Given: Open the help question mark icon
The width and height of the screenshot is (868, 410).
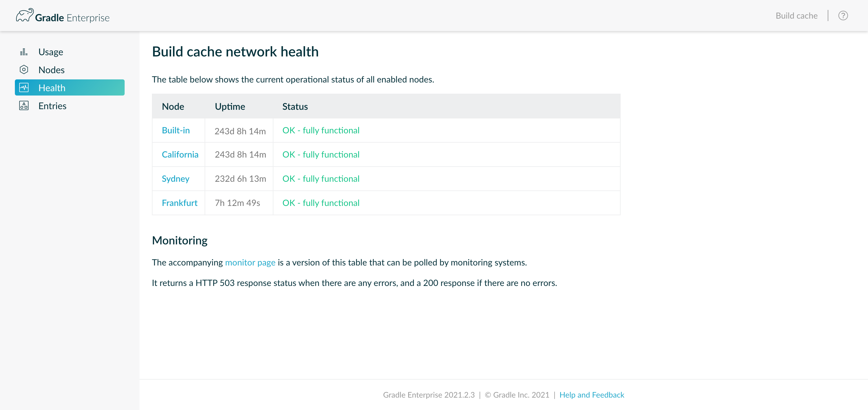Looking at the screenshot, I should click(843, 16).
